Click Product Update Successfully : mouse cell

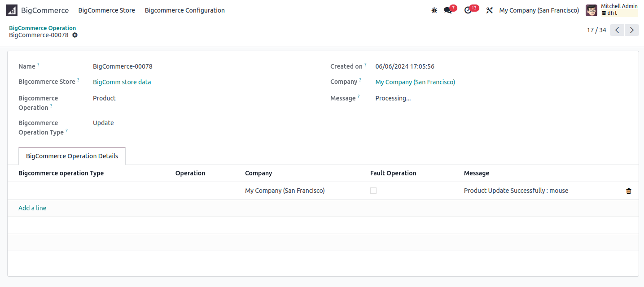(x=516, y=191)
